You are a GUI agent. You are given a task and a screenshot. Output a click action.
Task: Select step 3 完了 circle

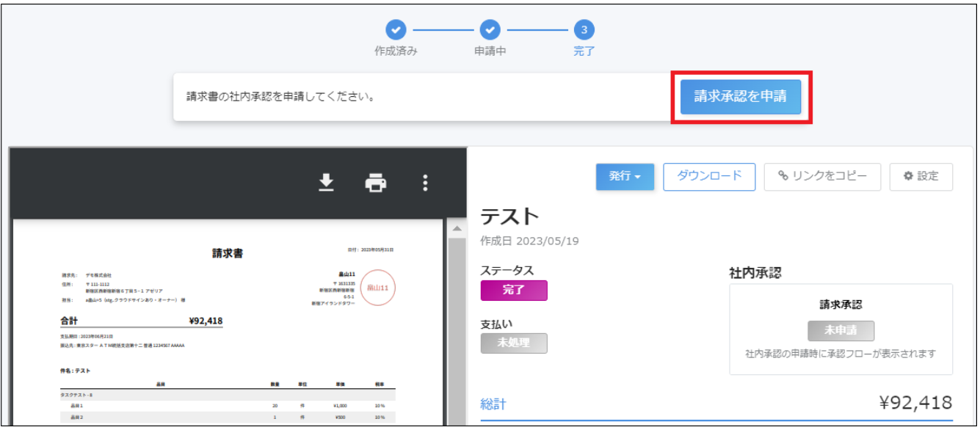point(584,30)
